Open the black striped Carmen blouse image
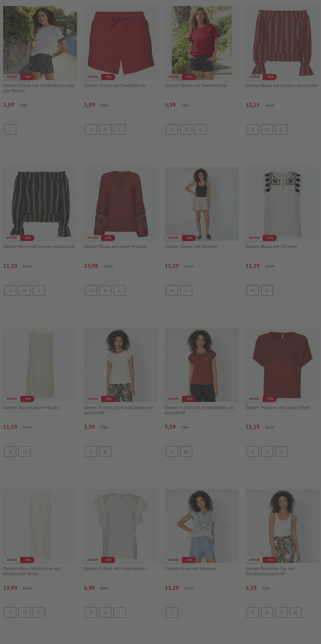The image size is (321, 644). coord(40,204)
